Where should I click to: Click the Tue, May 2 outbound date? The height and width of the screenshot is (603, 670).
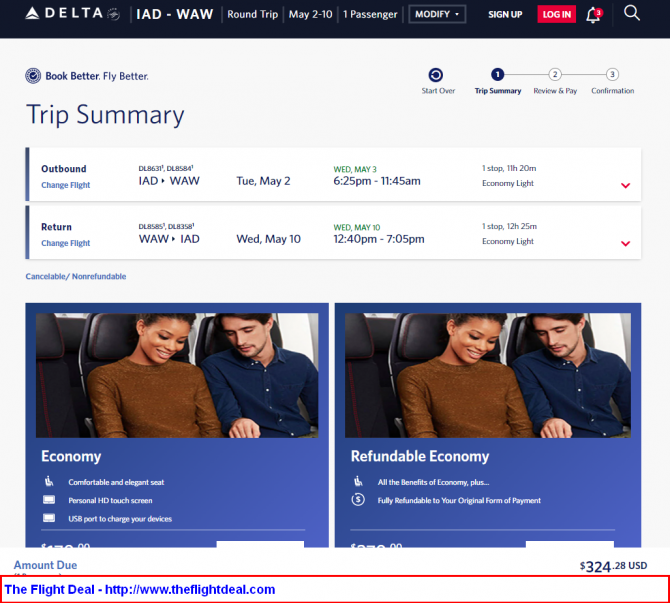tap(263, 181)
